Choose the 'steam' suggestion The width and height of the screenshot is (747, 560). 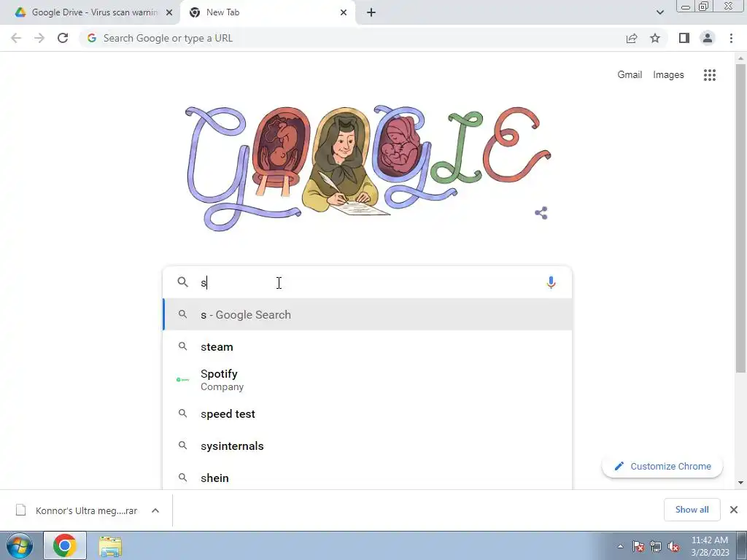[368, 346]
